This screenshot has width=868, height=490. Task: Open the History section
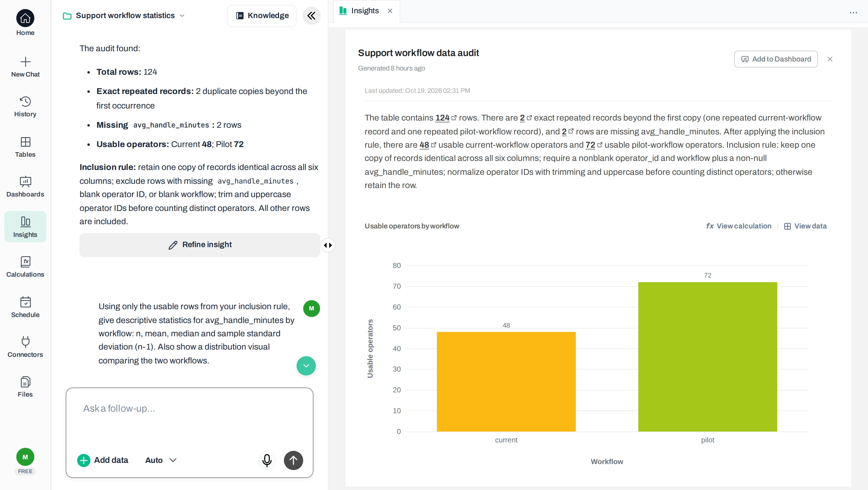25,107
